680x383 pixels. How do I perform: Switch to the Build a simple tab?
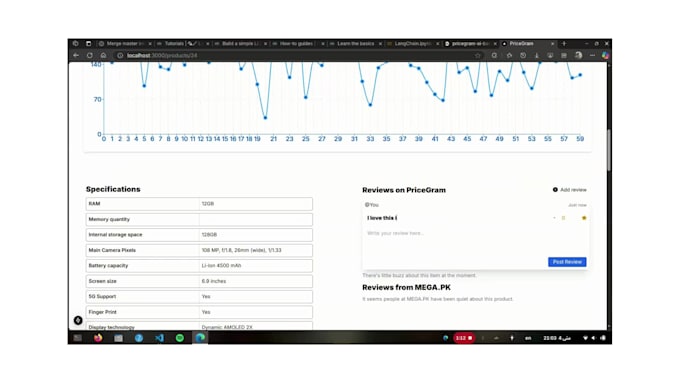coord(240,43)
